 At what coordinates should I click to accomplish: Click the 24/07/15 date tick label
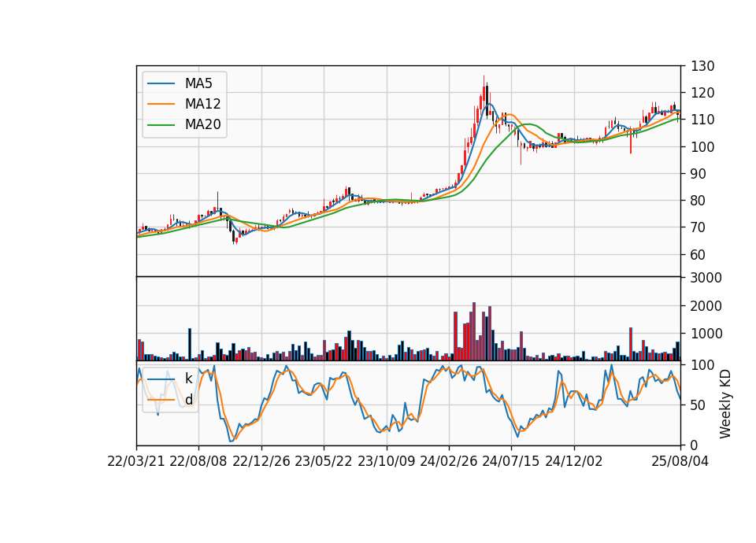[x=511, y=462]
